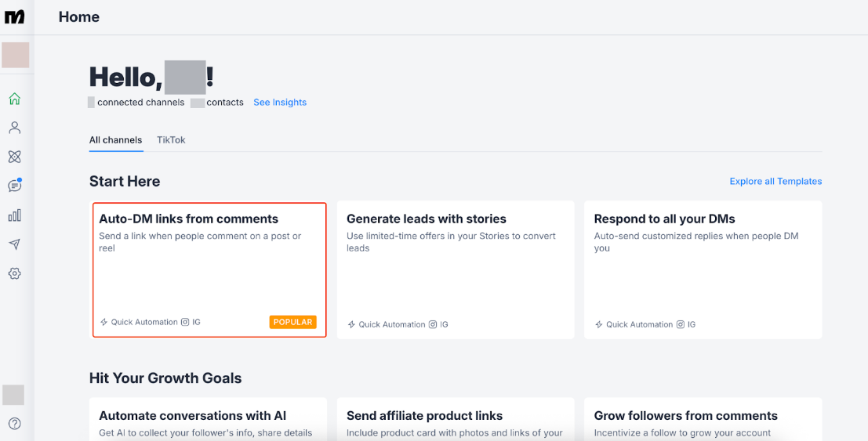Open the Home sidebar icon
The width and height of the screenshot is (868, 441).
(x=14, y=99)
